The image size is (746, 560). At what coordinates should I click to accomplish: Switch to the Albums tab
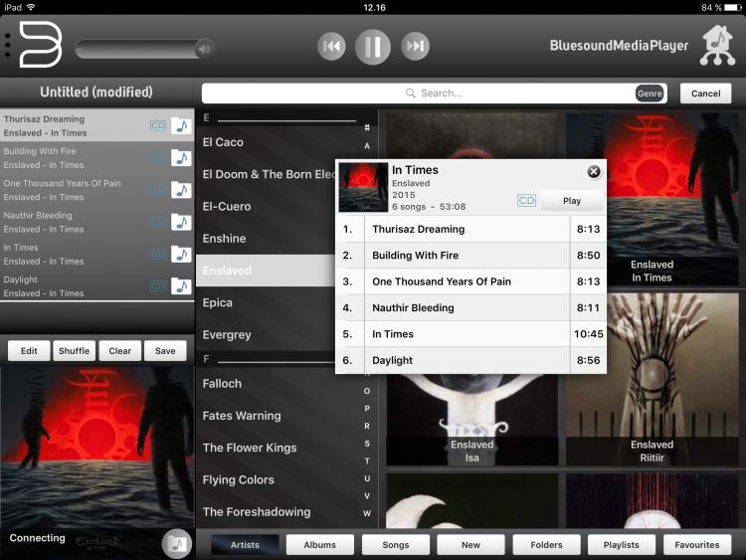[319, 545]
